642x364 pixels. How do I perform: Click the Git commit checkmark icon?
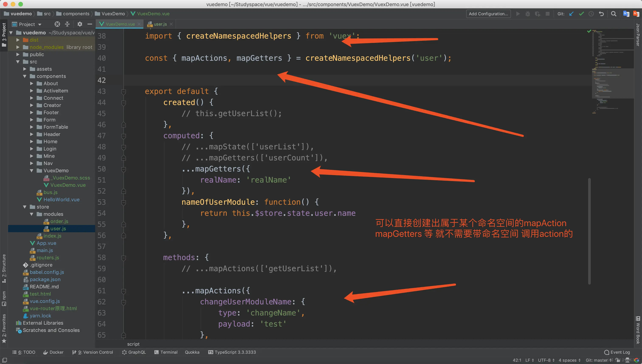581,14
